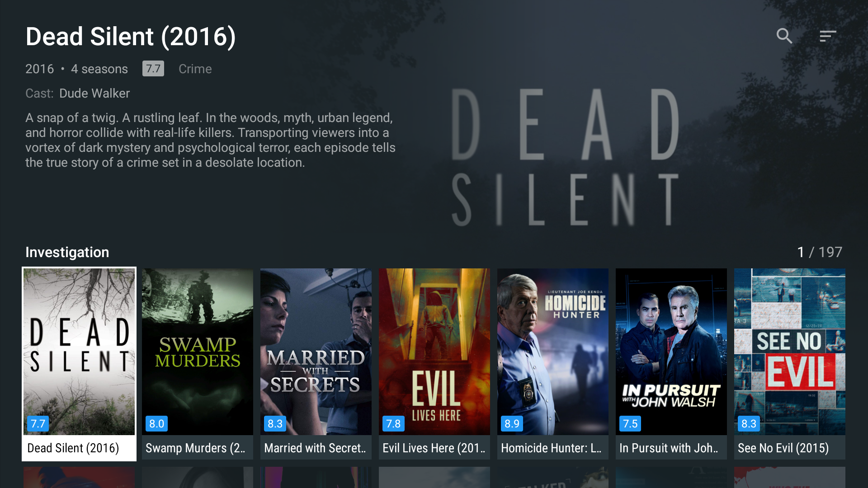Open the Evil Lives Here poster
This screenshot has height=488, width=868.
click(x=434, y=352)
